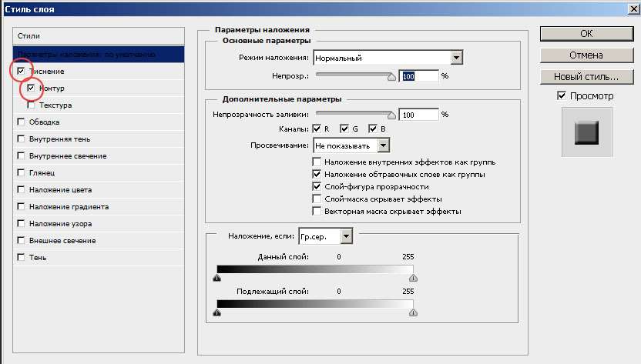Toggle the Тиснение checkbox
641x364 pixels.
pos(21,71)
